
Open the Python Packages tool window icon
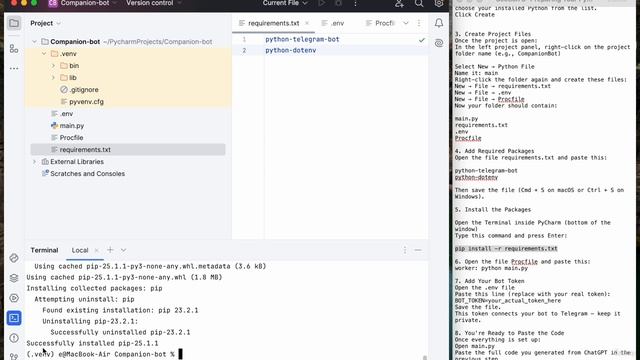[14, 258]
